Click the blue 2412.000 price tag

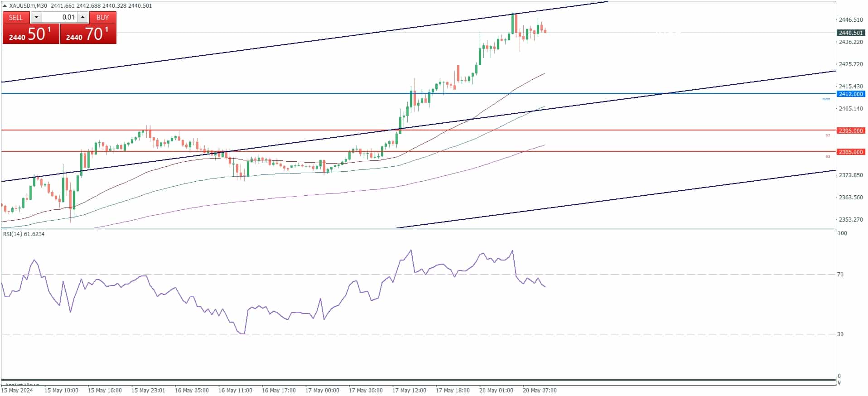(x=850, y=94)
